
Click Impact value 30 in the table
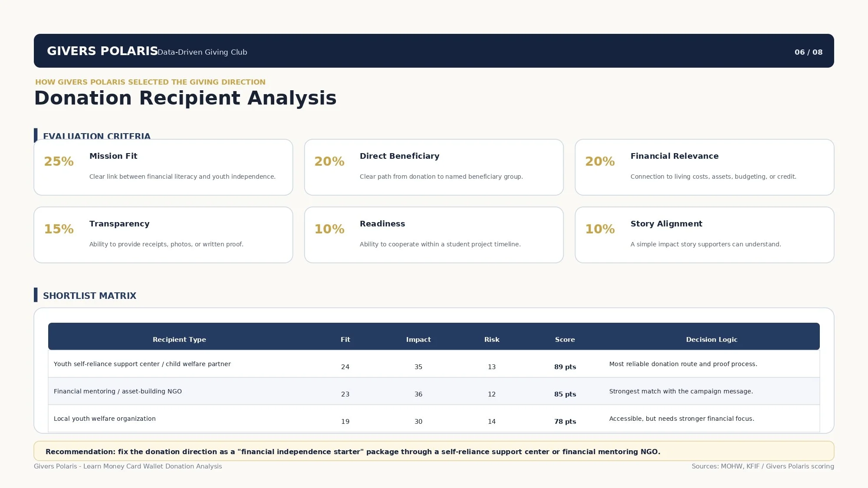418,422
